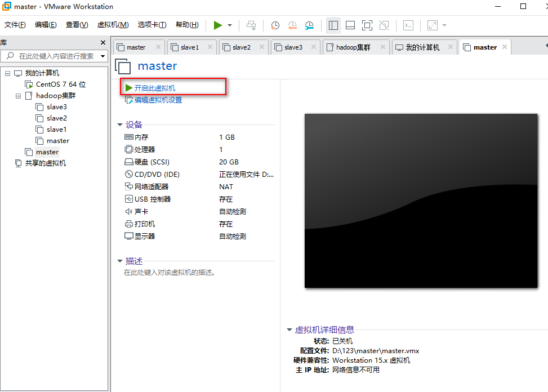
Task: Close the library panel
Action: pyautogui.click(x=103, y=43)
